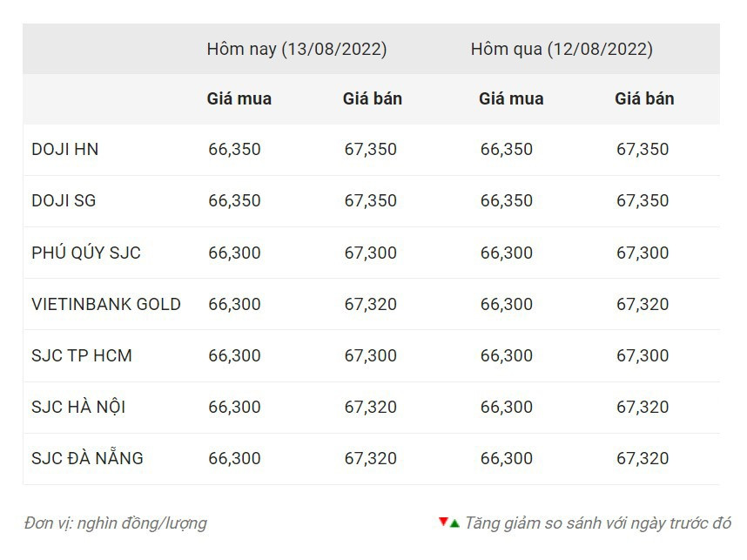Image resolution: width=747 pixels, height=560 pixels.
Task: Click the VIETINBANK GOLD row name
Action: point(106,304)
